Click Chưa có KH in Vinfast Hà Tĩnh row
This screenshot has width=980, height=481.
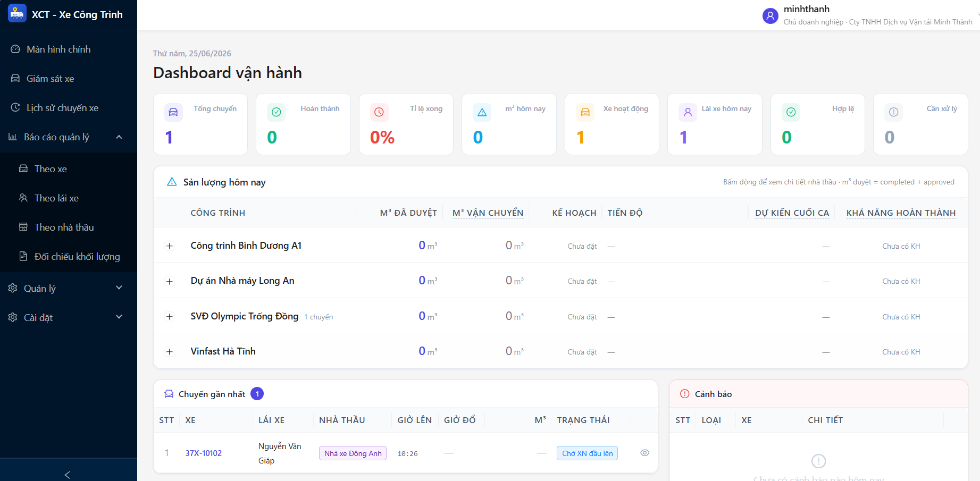coord(901,352)
